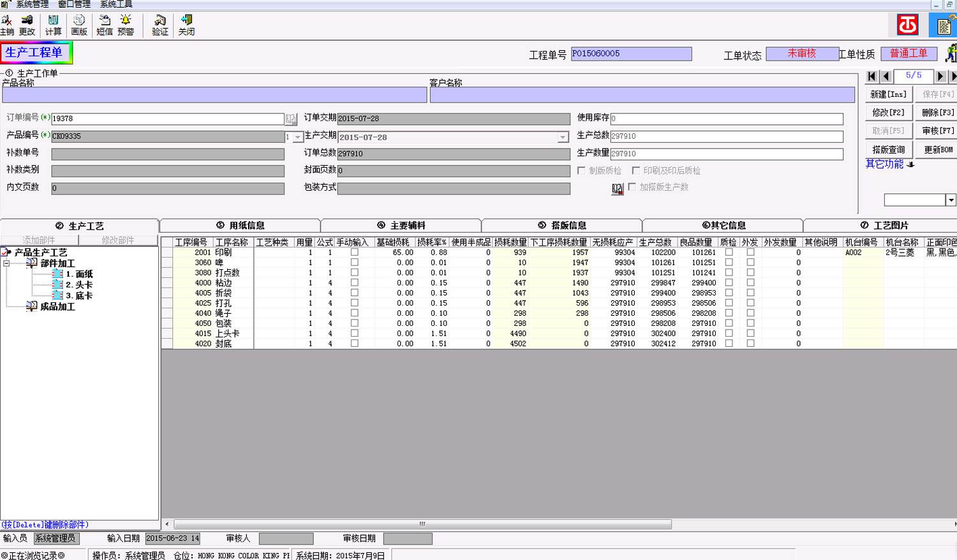
Task: Click the 审核[F7] button
Action: pyautogui.click(x=937, y=131)
